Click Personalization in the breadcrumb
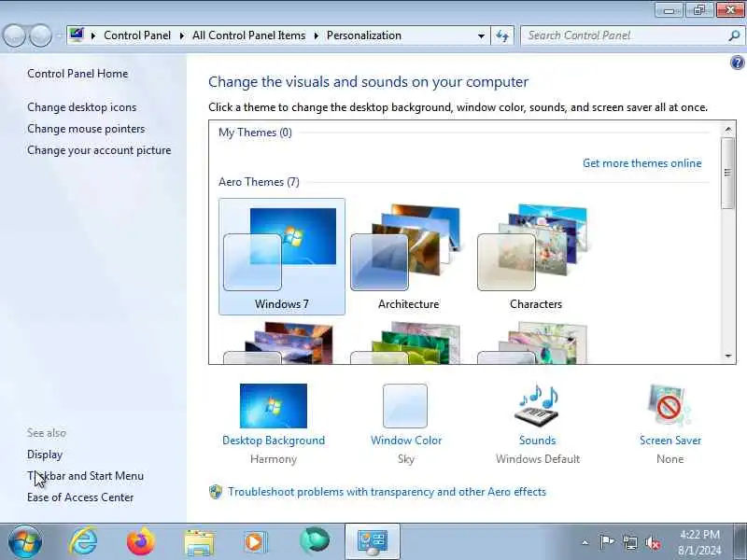The image size is (747, 560). [364, 35]
